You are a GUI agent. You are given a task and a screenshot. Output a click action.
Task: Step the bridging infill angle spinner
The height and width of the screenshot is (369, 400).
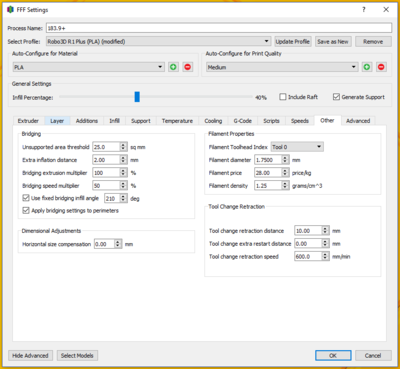pyautogui.click(x=123, y=198)
